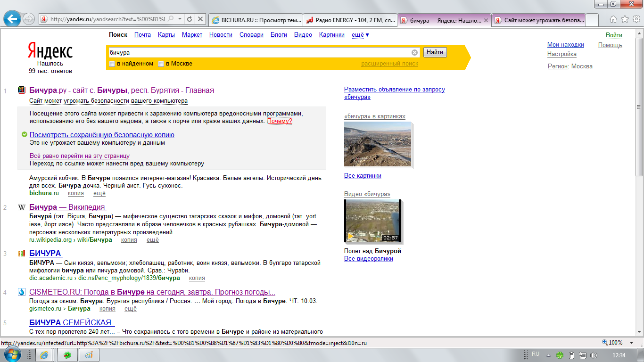Enable the в найденном checkbox
The height and width of the screenshot is (362, 644).
pos(112,64)
